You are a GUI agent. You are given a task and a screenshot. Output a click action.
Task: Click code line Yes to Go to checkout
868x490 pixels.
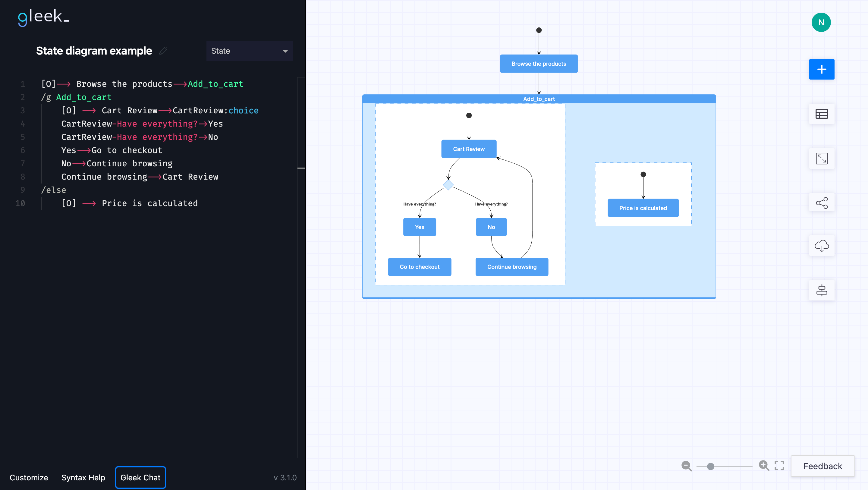tap(112, 150)
